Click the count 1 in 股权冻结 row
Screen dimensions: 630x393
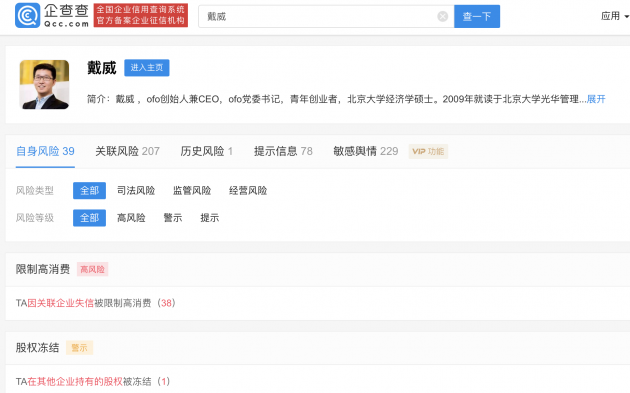click(x=164, y=381)
